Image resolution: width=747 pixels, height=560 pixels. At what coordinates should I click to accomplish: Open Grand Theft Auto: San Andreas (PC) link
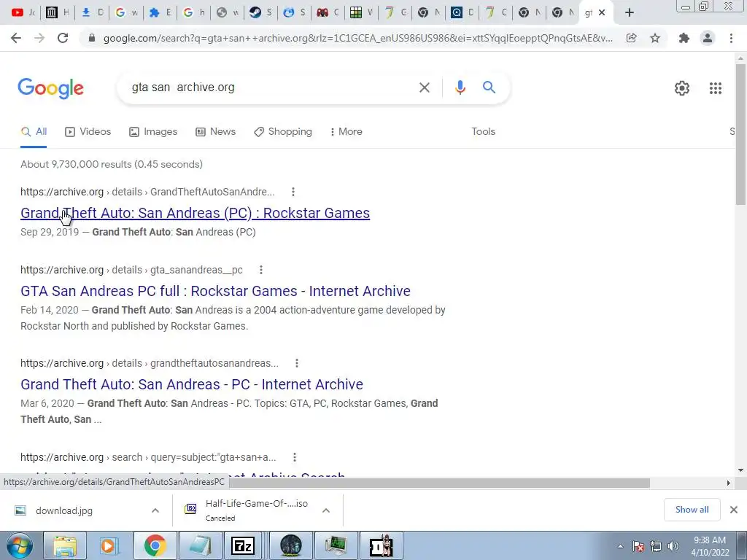(195, 213)
